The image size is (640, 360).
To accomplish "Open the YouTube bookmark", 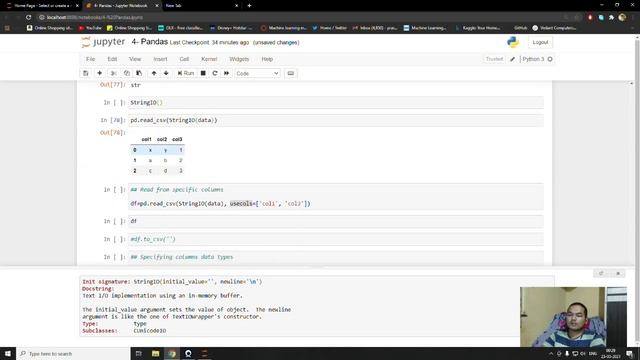I will 90,28.
